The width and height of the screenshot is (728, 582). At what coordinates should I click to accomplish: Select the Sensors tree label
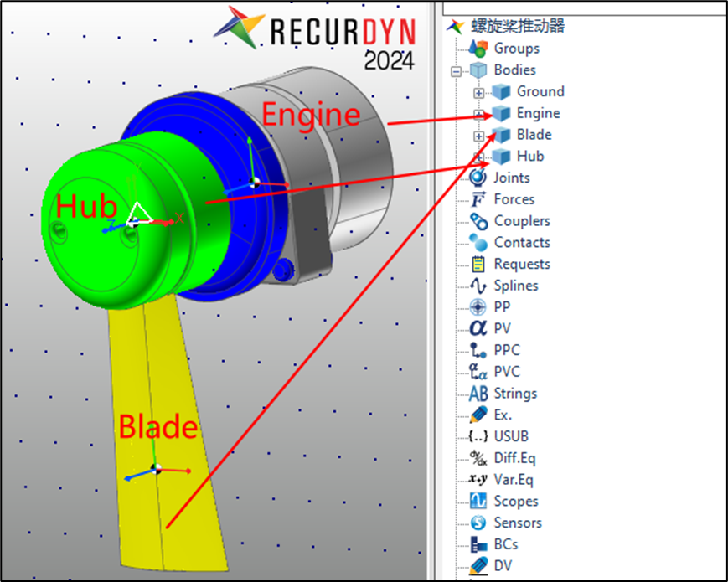(x=518, y=523)
